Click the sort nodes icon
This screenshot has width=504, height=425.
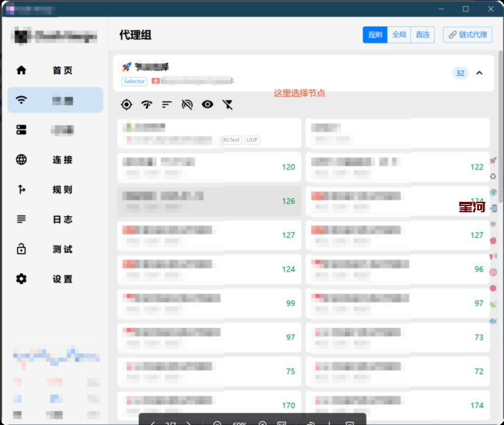pyautogui.click(x=167, y=105)
